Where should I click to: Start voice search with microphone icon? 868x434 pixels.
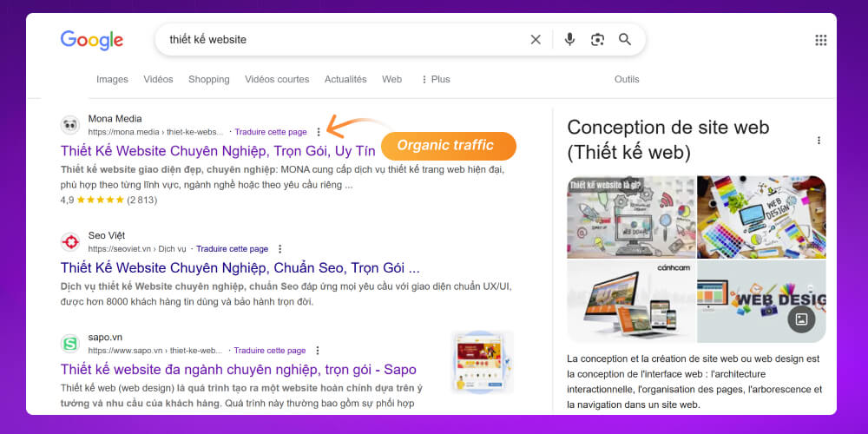pos(569,40)
